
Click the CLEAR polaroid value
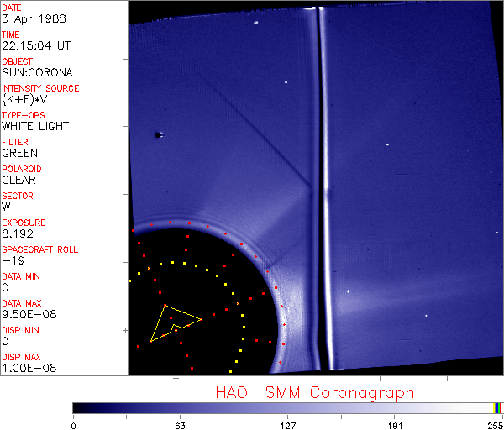(18, 180)
